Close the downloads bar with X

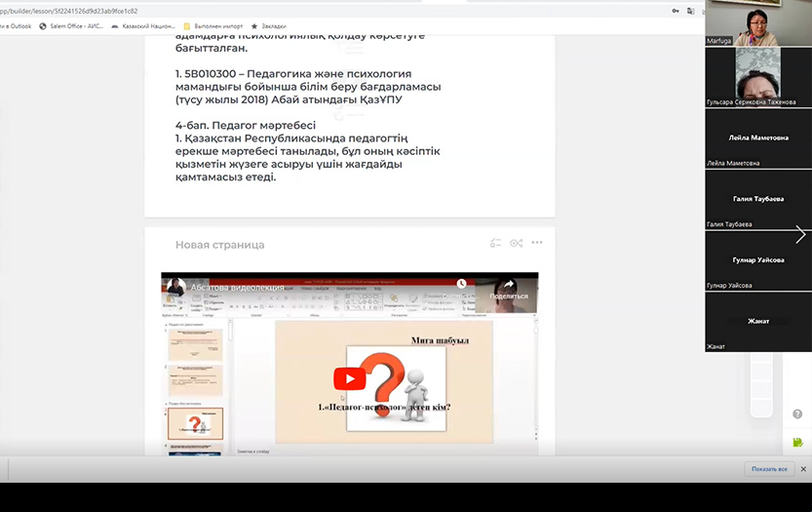(x=803, y=469)
